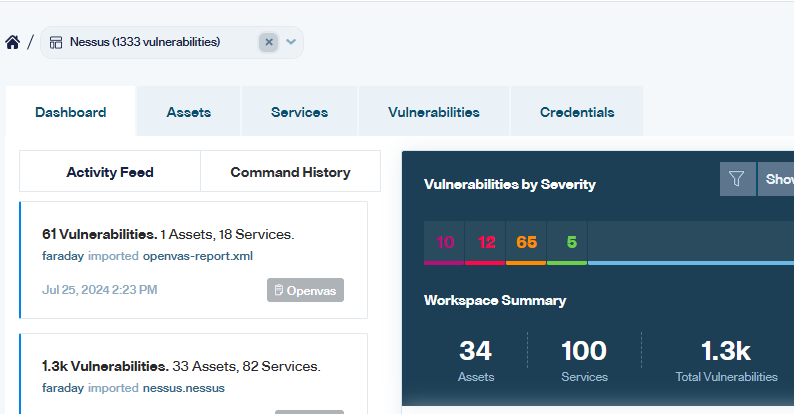The width and height of the screenshot is (794, 414).
Task: Click the critical severity count 10
Action: tap(445, 242)
